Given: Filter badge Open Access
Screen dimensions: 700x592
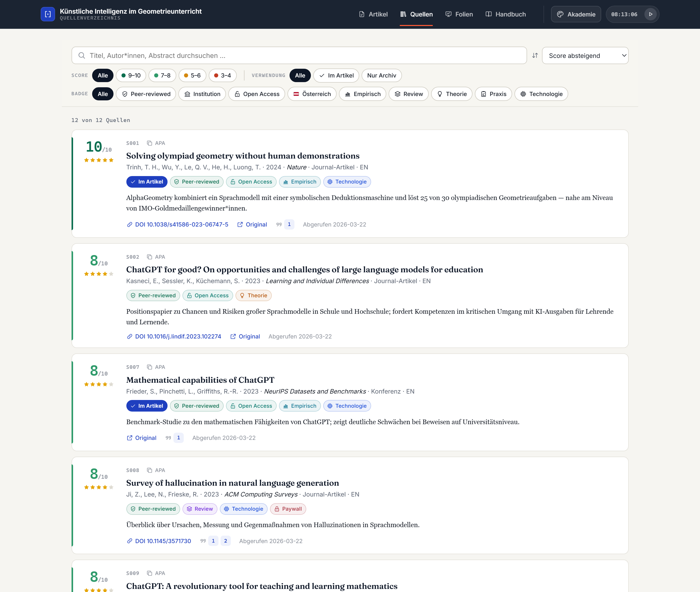Looking at the screenshot, I should pyautogui.click(x=257, y=94).
